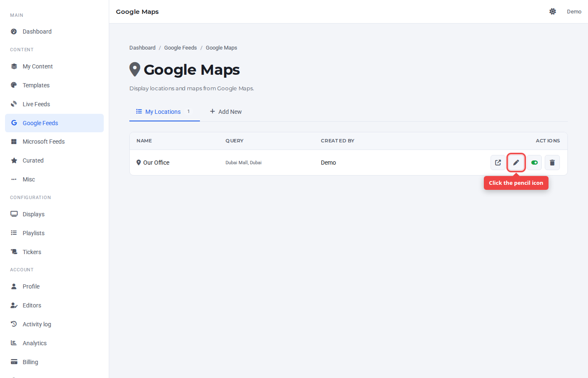
Task: Switch to My Locations tab
Action: 165,112
